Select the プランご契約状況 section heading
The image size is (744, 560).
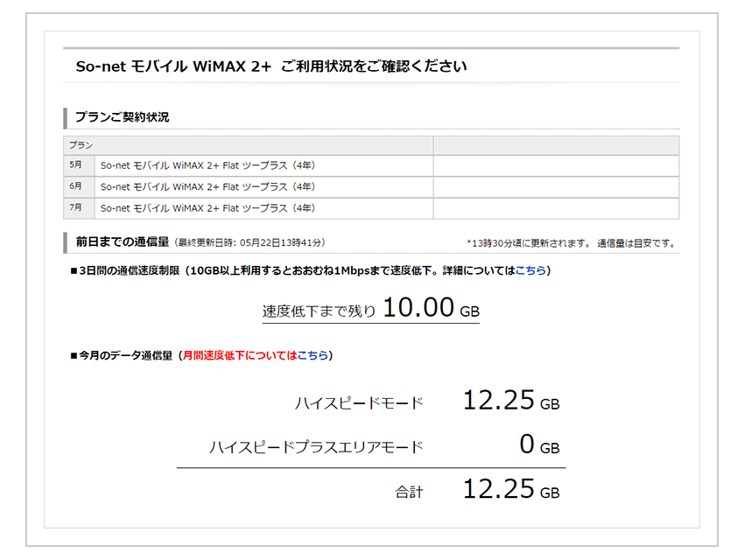[123, 117]
